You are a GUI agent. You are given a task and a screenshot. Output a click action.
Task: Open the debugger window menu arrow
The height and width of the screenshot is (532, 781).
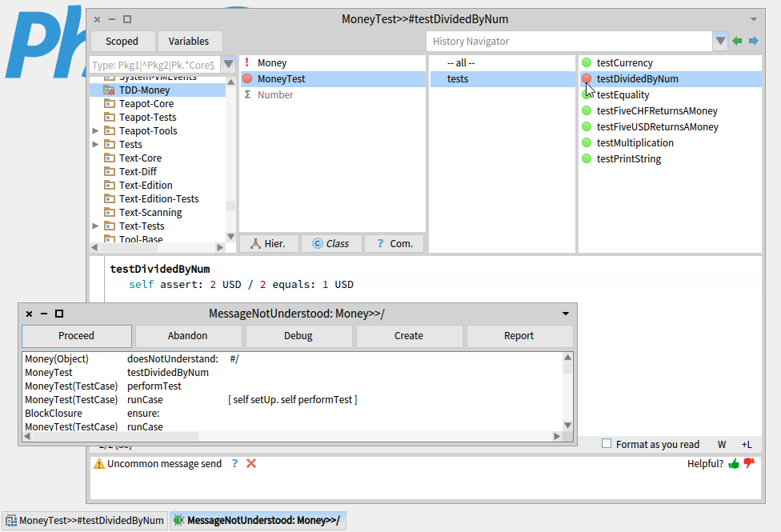(x=565, y=314)
